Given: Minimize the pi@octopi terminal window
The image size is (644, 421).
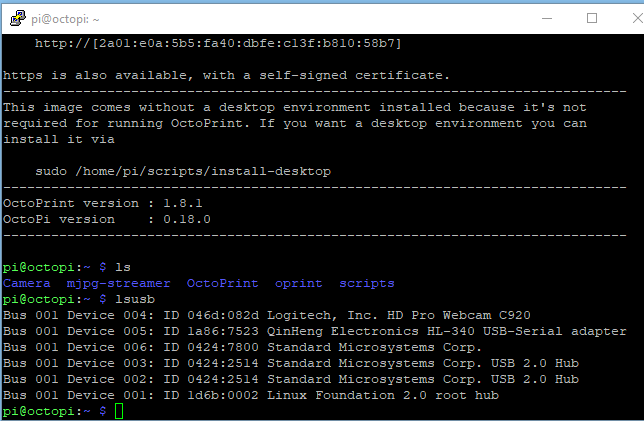Looking at the screenshot, I should [x=547, y=18].
